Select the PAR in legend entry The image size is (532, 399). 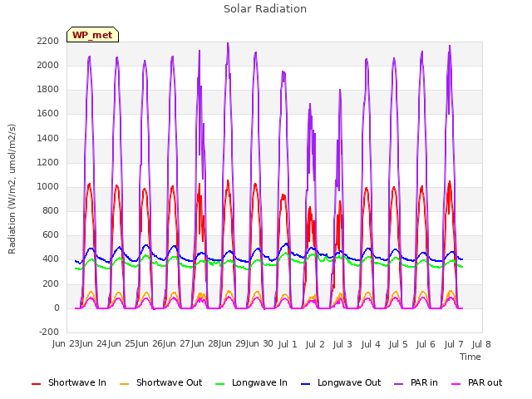click(x=416, y=382)
